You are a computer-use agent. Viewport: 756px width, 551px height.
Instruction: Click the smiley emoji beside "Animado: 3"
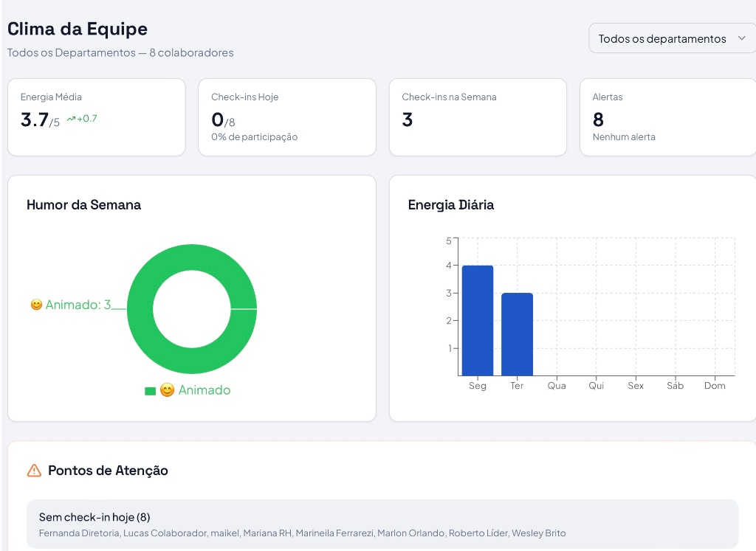36,305
